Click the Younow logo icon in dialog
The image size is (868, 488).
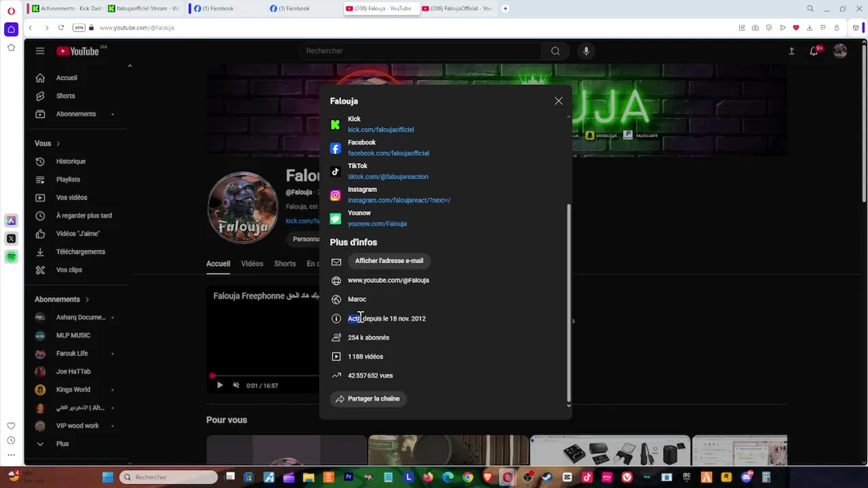coord(335,218)
